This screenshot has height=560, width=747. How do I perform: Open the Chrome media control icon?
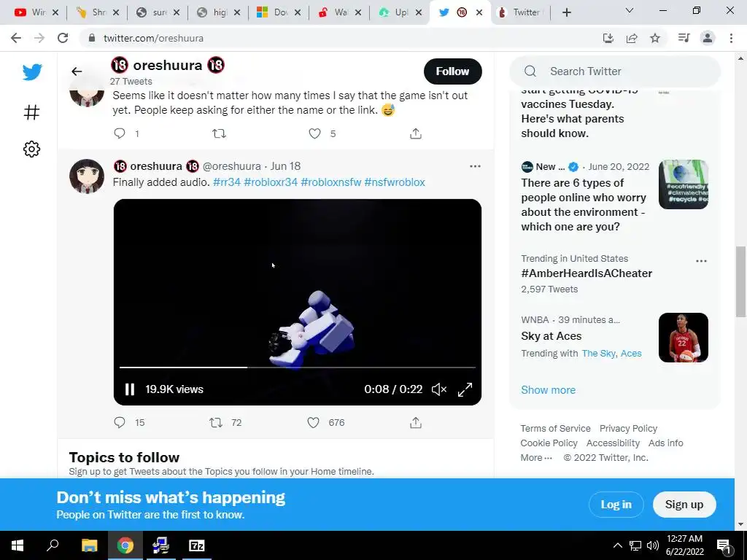click(x=684, y=38)
